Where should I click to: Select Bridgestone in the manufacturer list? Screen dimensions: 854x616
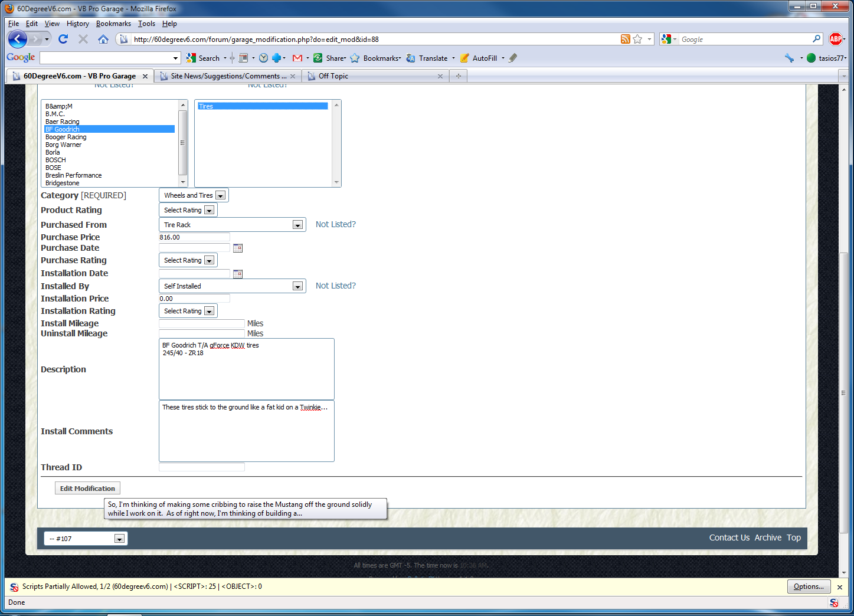(x=63, y=183)
